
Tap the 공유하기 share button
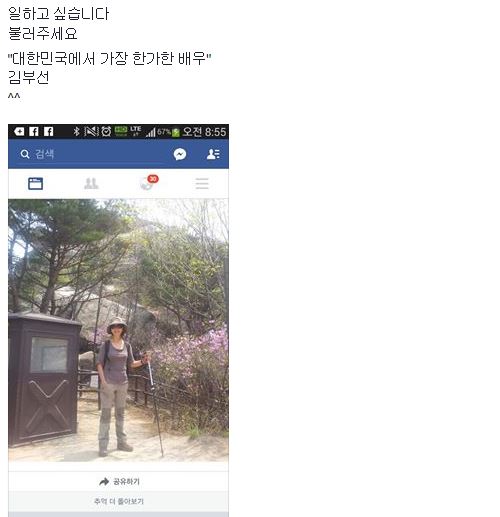tap(119, 481)
